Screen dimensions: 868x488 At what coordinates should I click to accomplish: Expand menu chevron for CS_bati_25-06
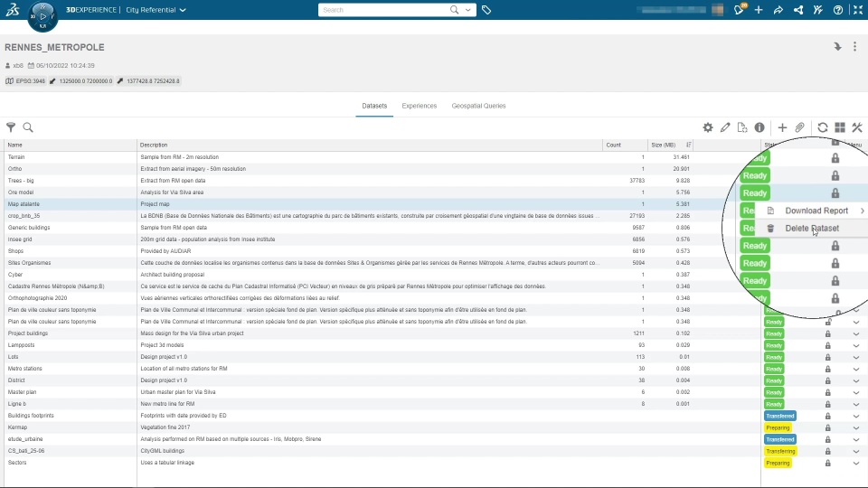[x=856, y=452]
